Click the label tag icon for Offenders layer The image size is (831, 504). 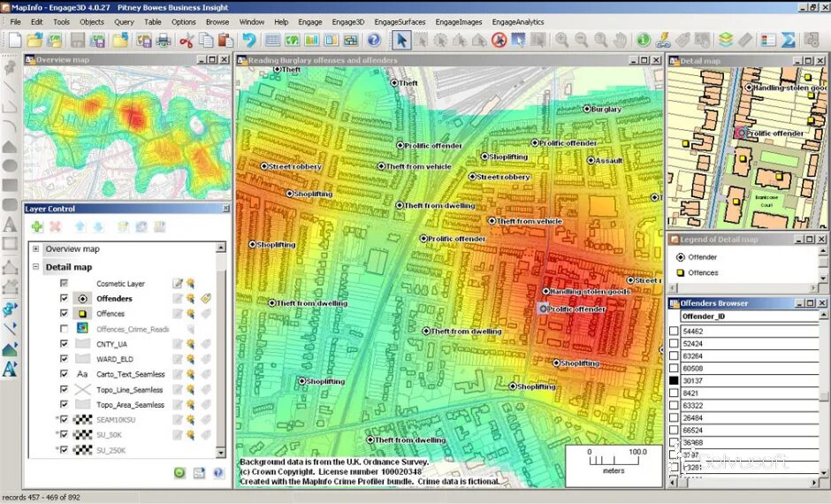tap(206, 298)
